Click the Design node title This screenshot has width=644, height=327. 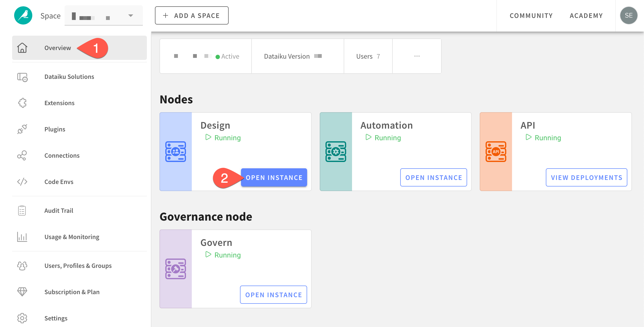(215, 125)
